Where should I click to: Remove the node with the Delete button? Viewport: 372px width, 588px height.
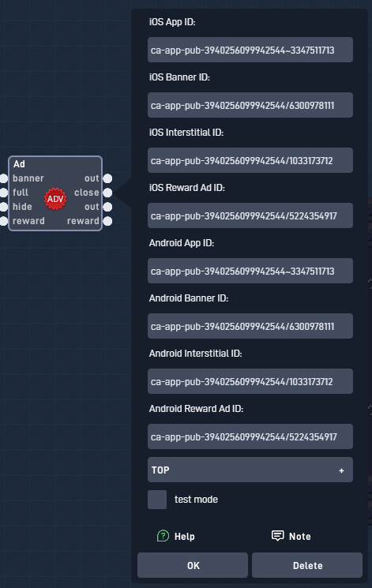tap(307, 565)
